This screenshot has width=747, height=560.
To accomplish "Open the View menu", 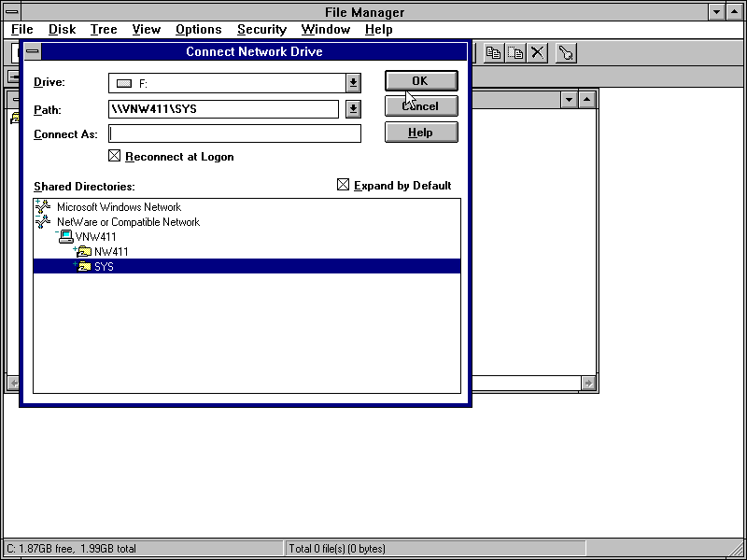I will pyautogui.click(x=147, y=30).
